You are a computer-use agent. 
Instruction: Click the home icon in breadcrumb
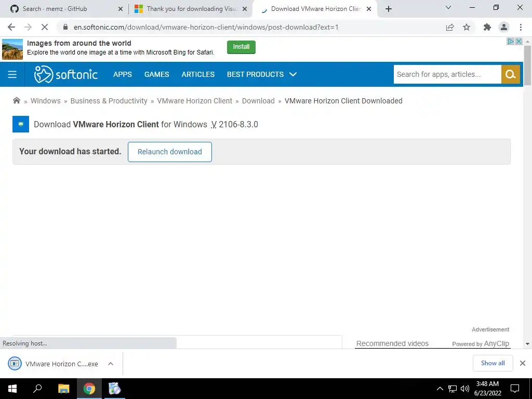pyautogui.click(x=16, y=100)
